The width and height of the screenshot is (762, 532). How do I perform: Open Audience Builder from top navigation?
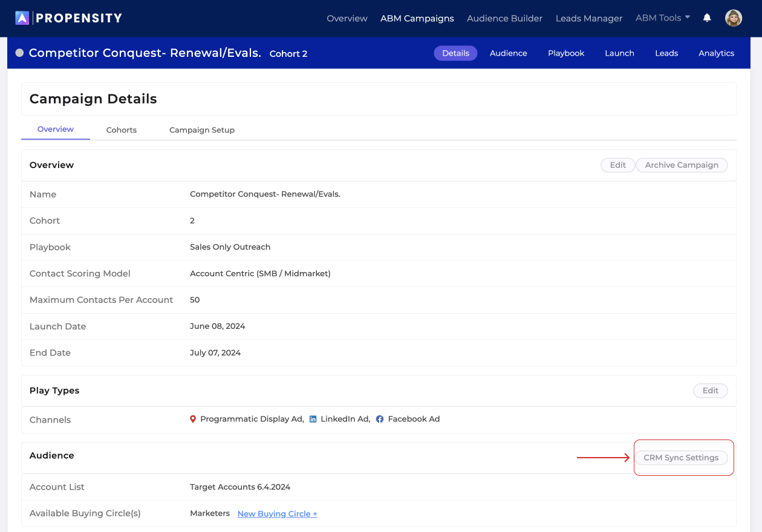pyautogui.click(x=504, y=18)
